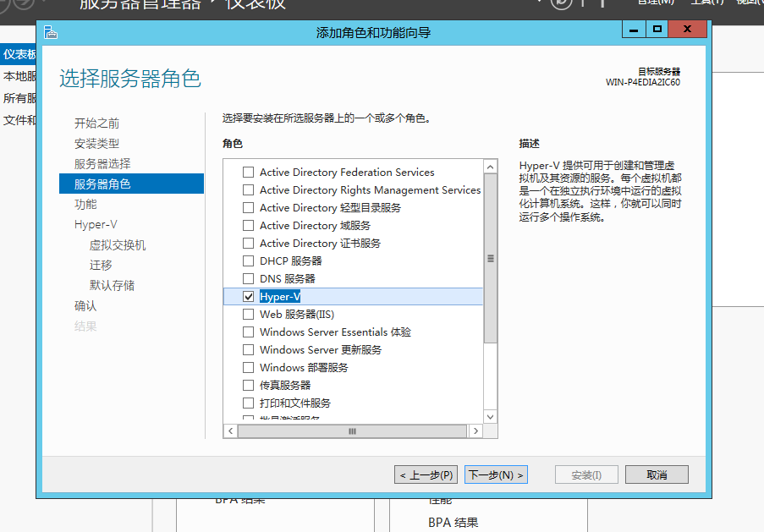Open 虚拟交换机 step
The width and height of the screenshot is (764, 532).
point(118,245)
